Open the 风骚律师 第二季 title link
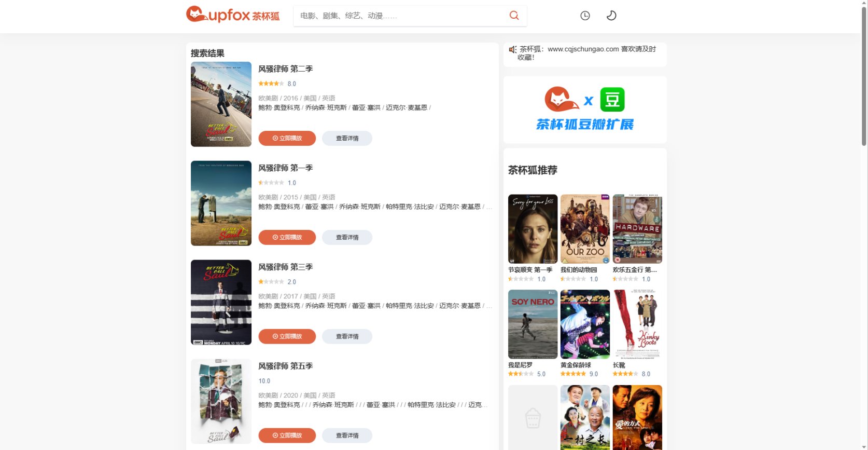The image size is (868, 450). 286,69
